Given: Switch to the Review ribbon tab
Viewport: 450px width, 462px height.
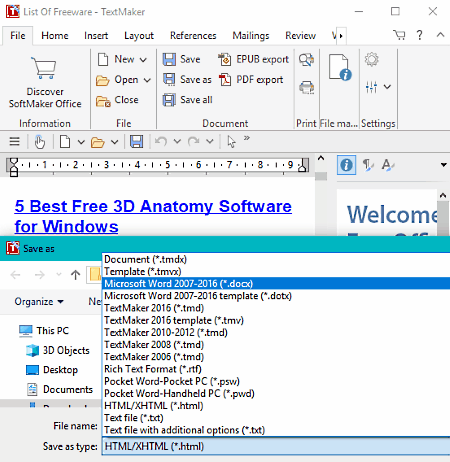Looking at the screenshot, I should [300, 36].
